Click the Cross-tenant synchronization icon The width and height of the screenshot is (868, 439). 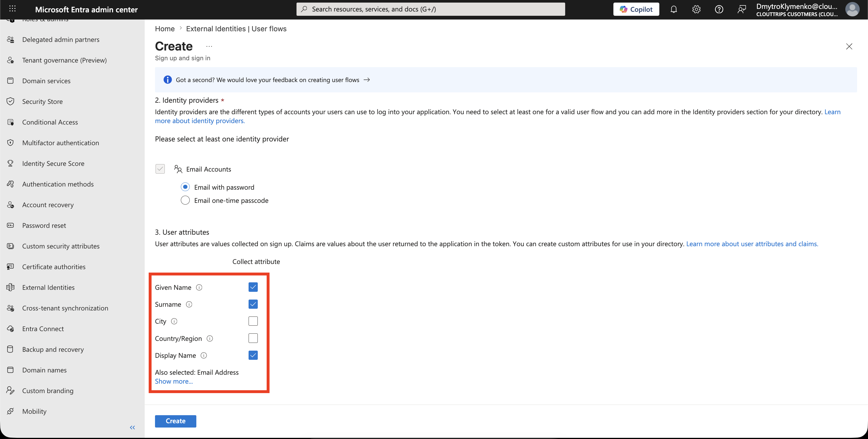point(10,308)
